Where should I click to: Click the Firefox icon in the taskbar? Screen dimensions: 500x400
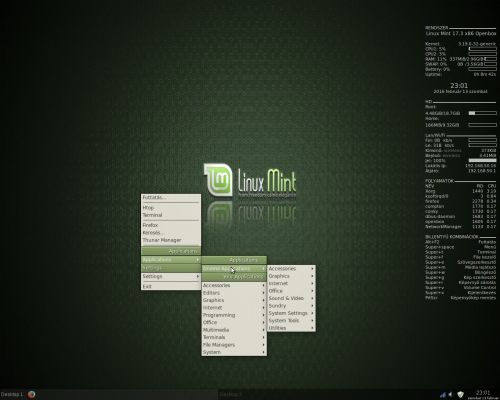pos(32,394)
